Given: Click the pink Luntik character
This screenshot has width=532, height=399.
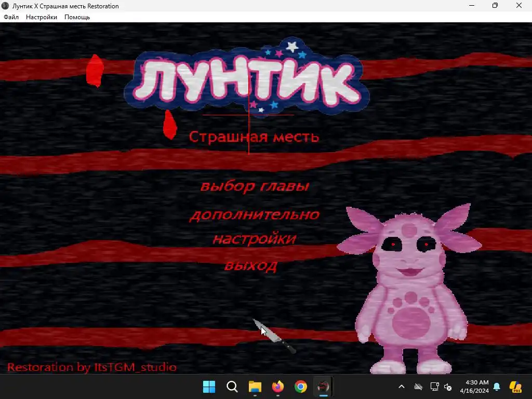Looking at the screenshot, I should point(409,288).
